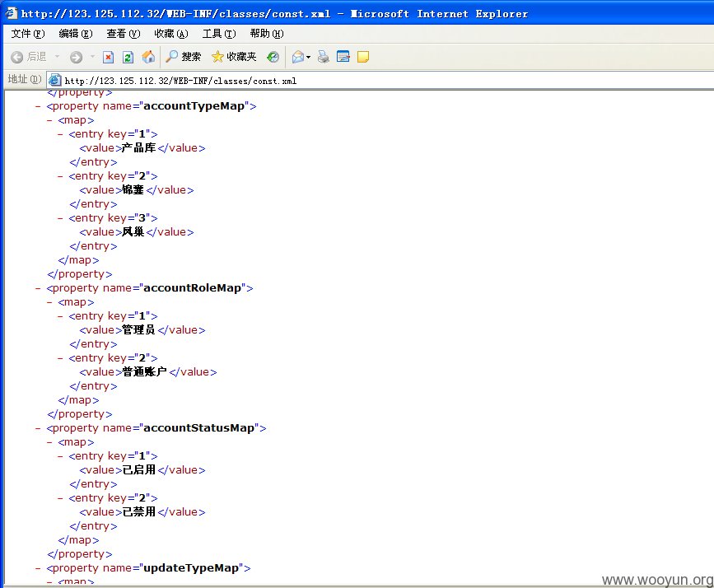Click the Stop loading icon
This screenshot has width=714, height=588.
(x=109, y=57)
